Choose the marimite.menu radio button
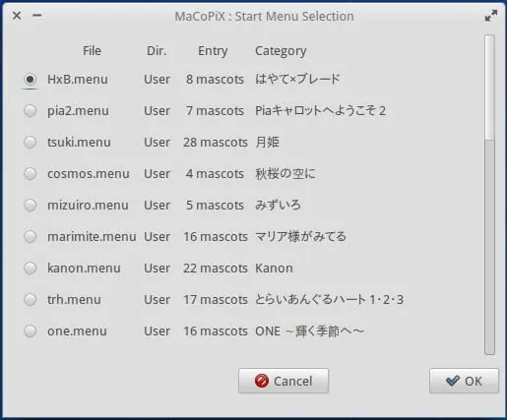 (x=31, y=237)
